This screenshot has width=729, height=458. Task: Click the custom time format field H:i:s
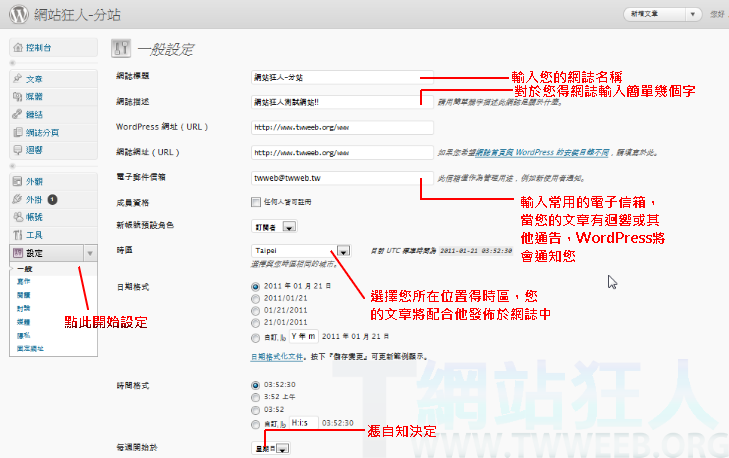tap(303, 423)
